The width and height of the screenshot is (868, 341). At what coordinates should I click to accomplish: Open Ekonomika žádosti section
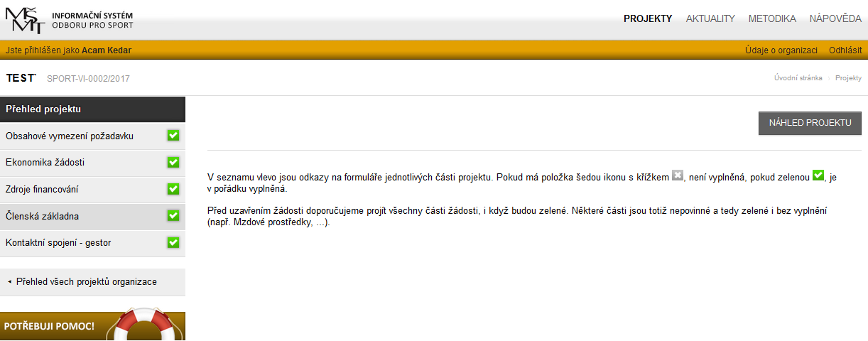[x=92, y=163]
